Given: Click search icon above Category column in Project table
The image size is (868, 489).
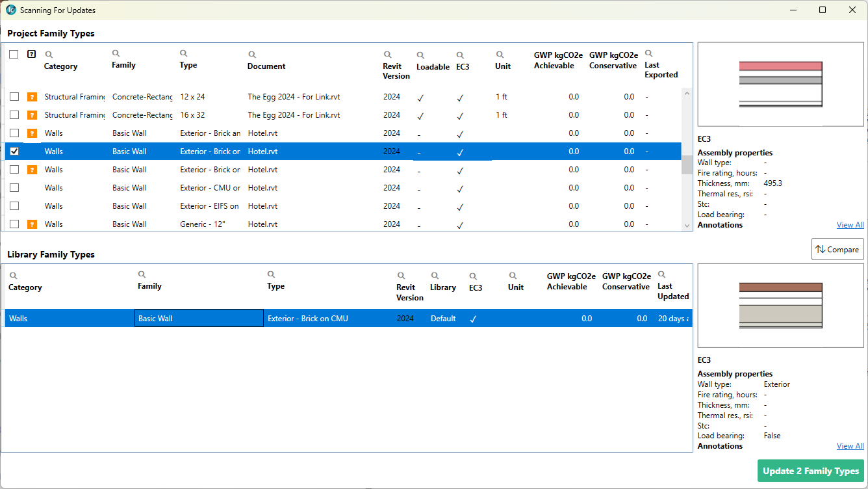Looking at the screenshot, I should coord(49,55).
